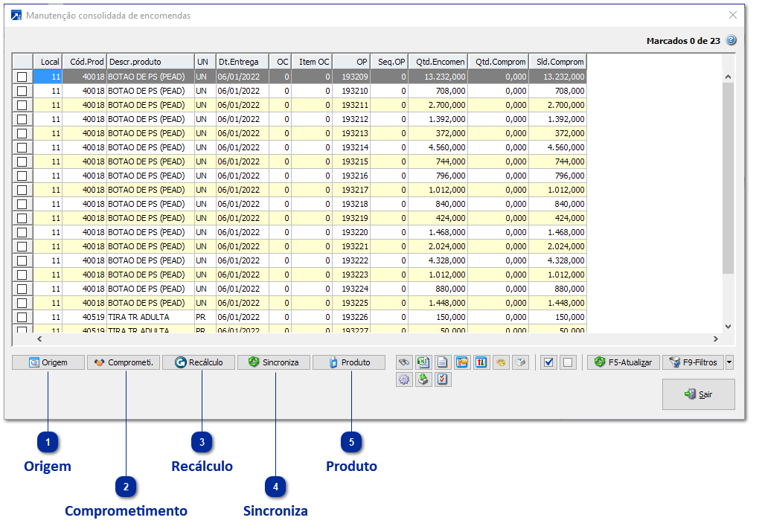Viewport: 762px width, 532px height.
Task: Click the unmark-all empty box toolbar button
Action: click(x=568, y=362)
